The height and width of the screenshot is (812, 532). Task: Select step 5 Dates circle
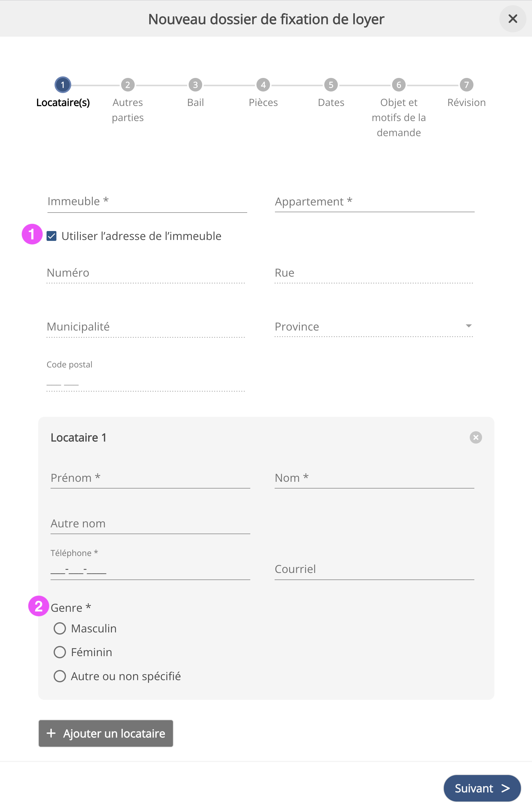click(x=331, y=85)
